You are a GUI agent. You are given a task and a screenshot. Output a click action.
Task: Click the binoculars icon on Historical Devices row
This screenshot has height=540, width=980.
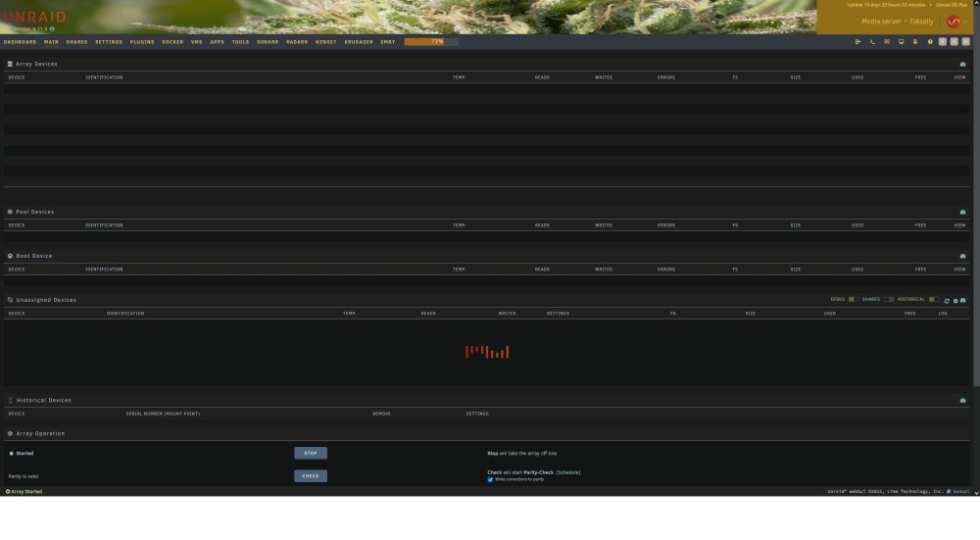(x=962, y=401)
